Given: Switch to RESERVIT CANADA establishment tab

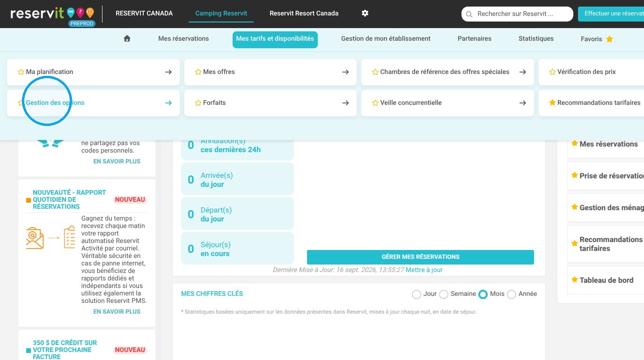Looking at the screenshot, I should 144,14.
